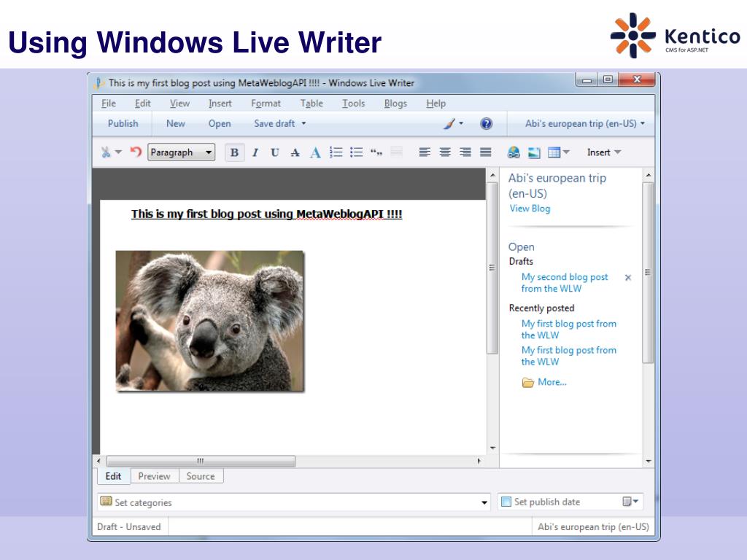
Task: Apply bulleted list formatting
Action: 356,152
